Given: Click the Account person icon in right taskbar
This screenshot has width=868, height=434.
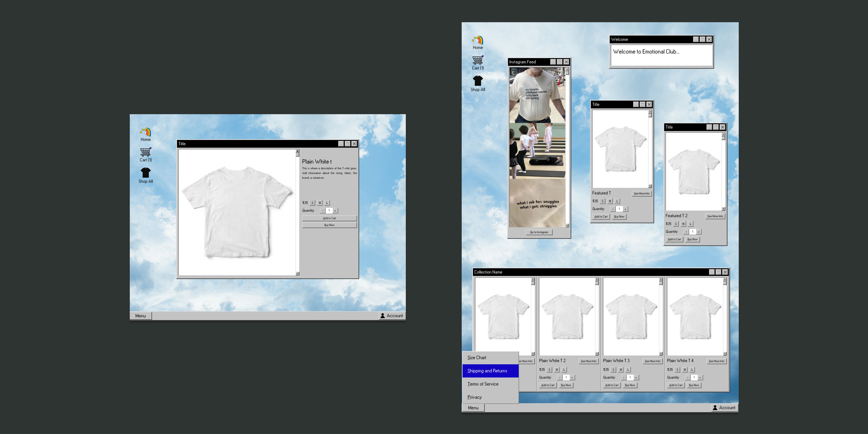Looking at the screenshot, I should [715, 408].
